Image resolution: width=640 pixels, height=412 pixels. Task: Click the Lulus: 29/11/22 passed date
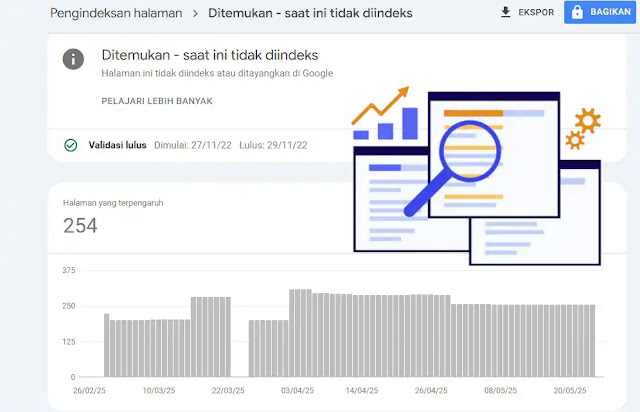point(272,145)
